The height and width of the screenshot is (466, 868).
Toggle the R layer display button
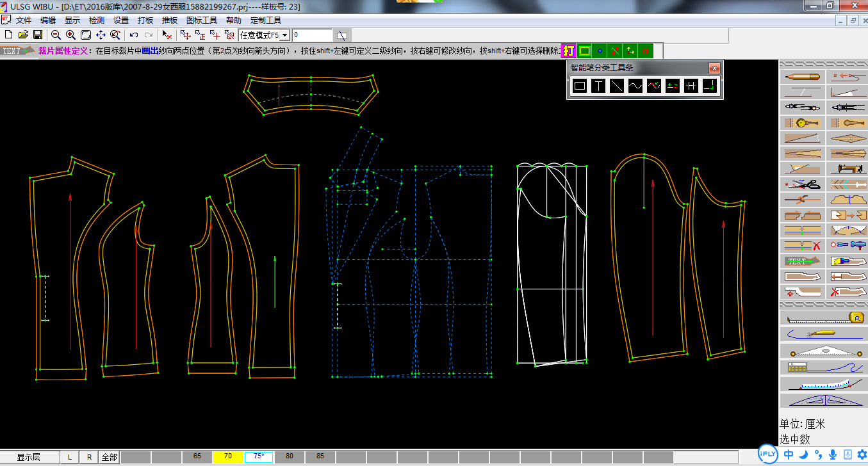point(90,457)
